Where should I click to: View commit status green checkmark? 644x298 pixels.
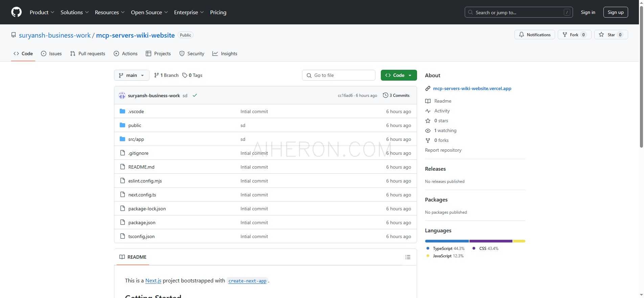tap(195, 95)
